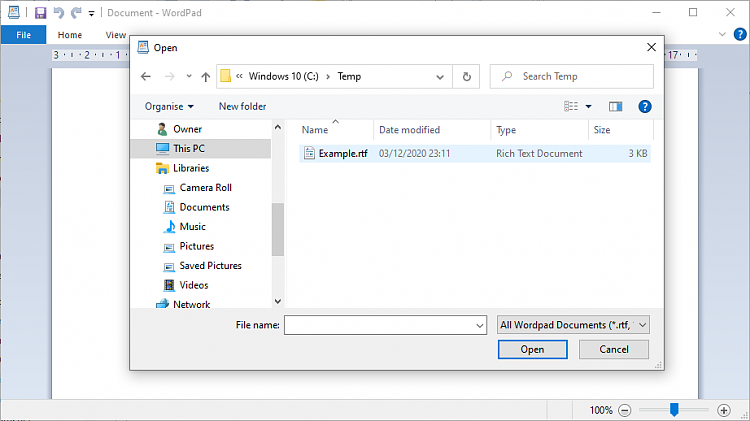Click the Save icon in WordPad title bar
The height and width of the screenshot is (421, 750).
point(41,13)
